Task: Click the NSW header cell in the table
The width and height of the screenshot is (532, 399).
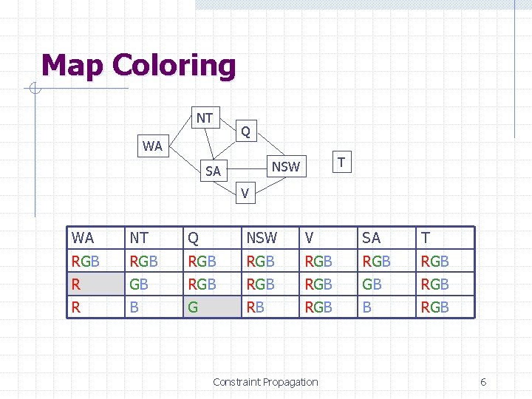Action: tap(270, 238)
